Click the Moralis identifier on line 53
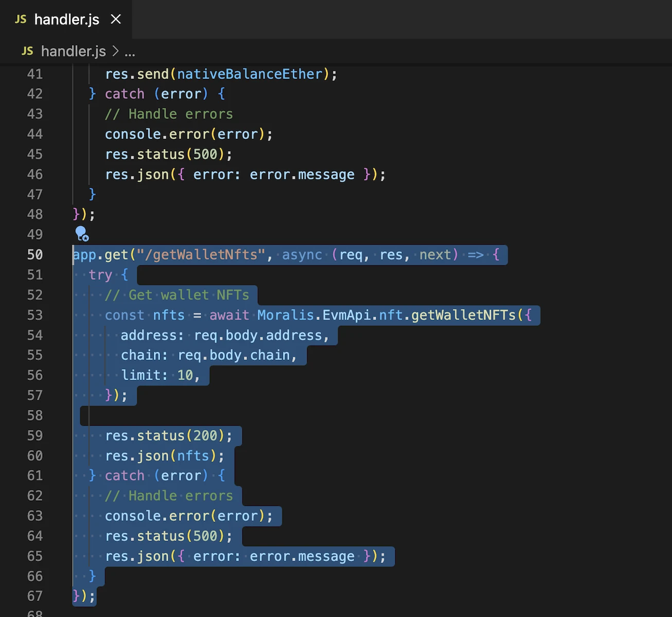This screenshot has width=672, height=617. (285, 315)
